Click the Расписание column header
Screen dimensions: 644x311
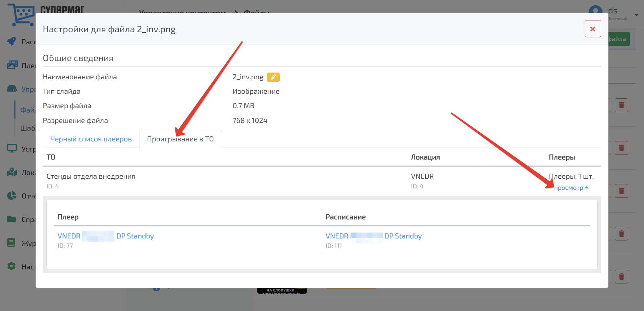click(x=345, y=217)
